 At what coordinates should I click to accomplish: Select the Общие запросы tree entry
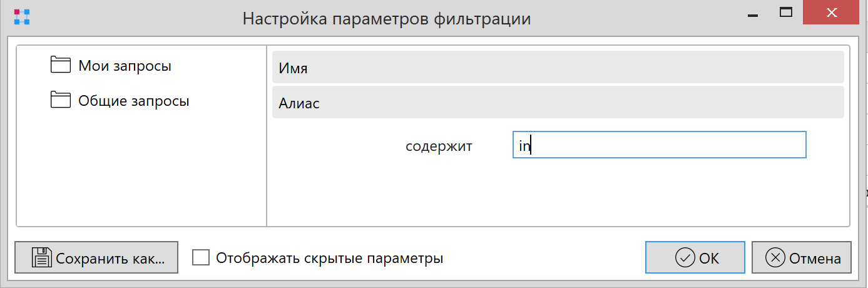(133, 101)
